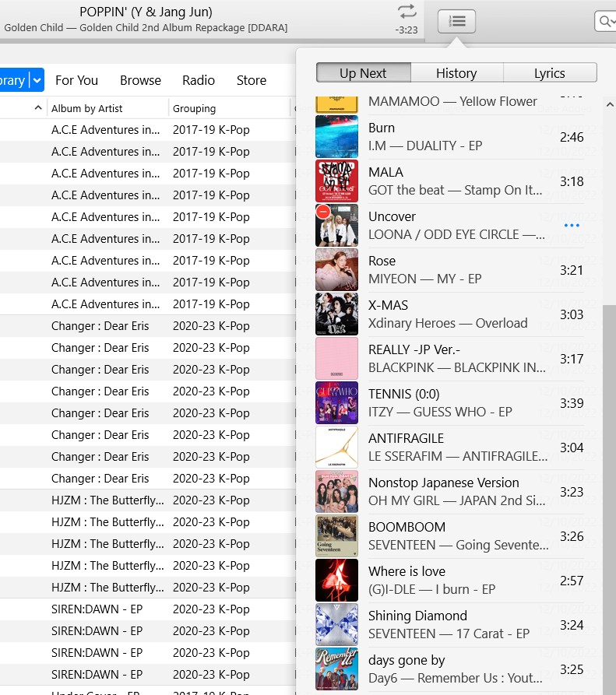Select Where is love song title
This screenshot has width=616, height=695.
click(407, 571)
